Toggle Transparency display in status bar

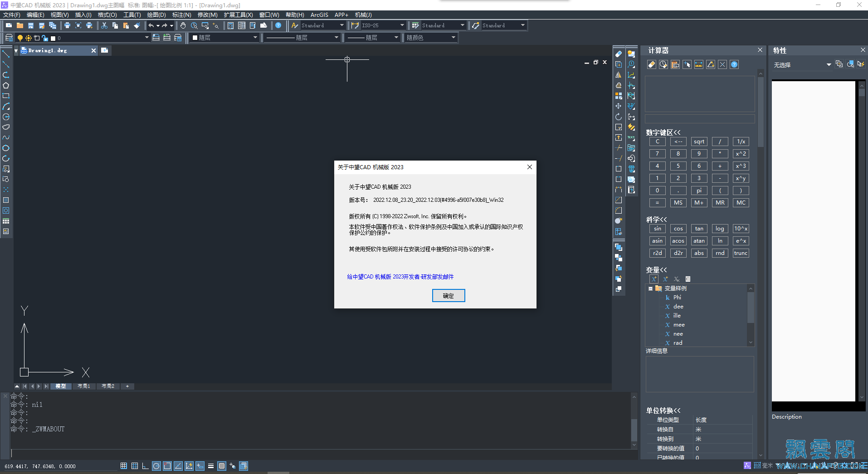point(222,466)
